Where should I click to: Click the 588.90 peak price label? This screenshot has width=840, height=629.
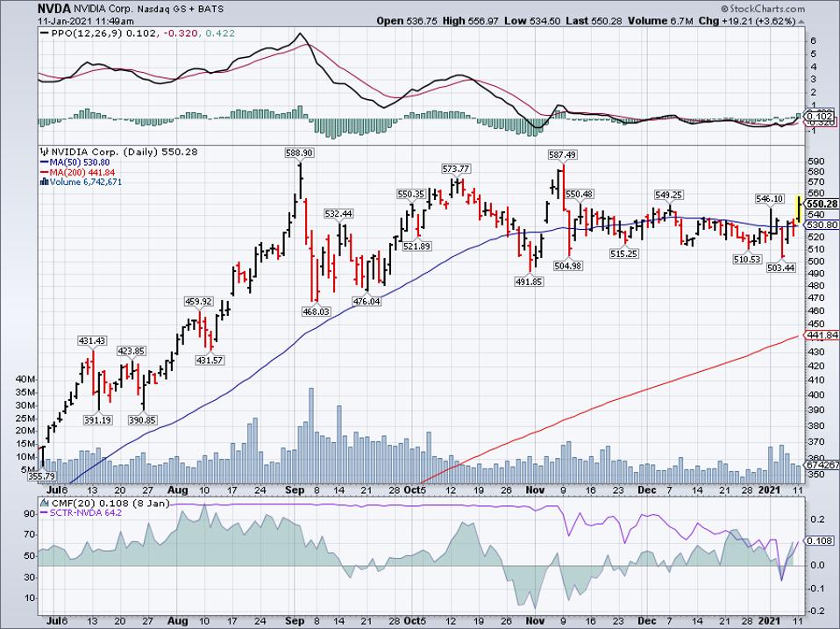tap(300, 154)
